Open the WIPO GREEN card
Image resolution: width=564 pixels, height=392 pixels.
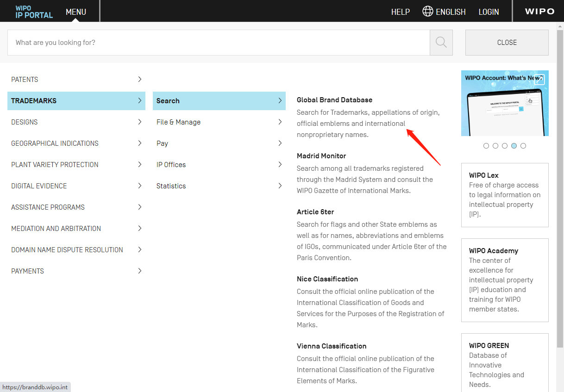(x=505, y=363)
